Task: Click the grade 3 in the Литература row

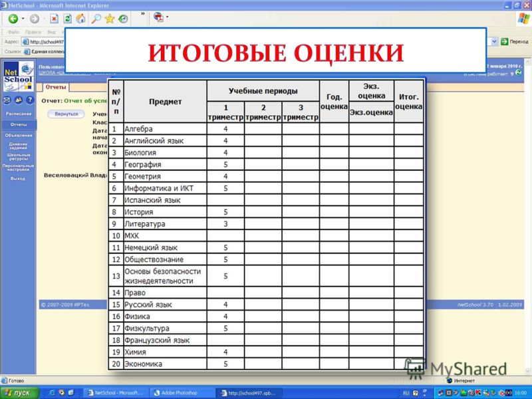Action: 225,224
